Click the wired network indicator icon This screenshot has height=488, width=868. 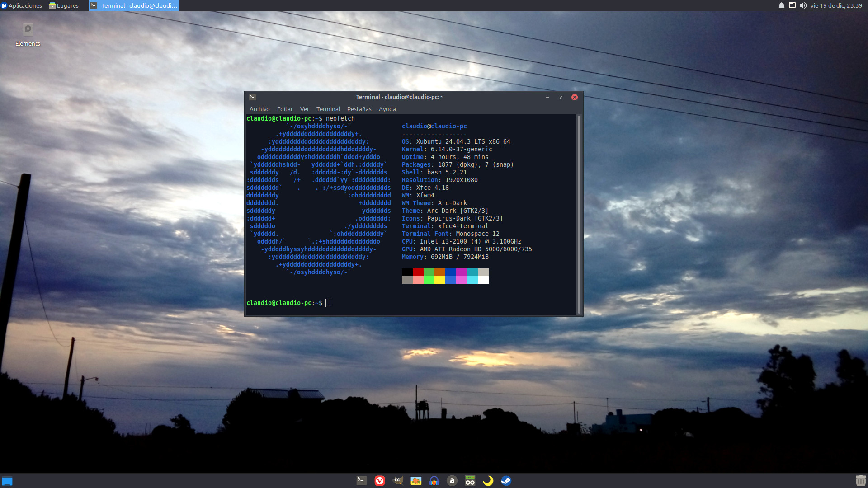(x=792, y=5)
